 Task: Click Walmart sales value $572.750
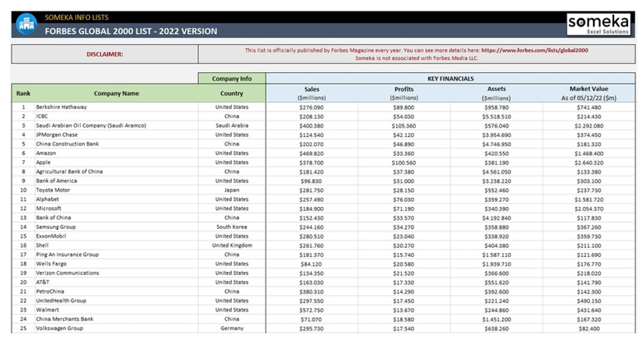pos(311,310)
